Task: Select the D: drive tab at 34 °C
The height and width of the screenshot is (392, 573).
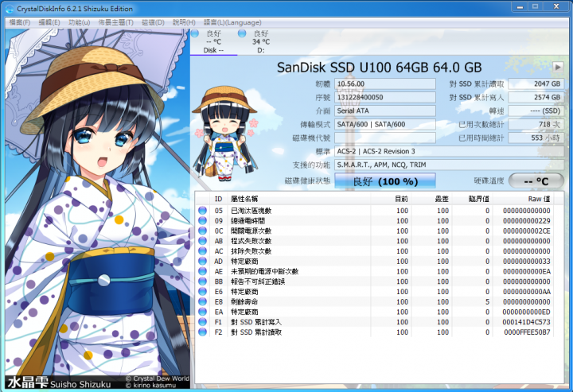Action: point(261,42)
